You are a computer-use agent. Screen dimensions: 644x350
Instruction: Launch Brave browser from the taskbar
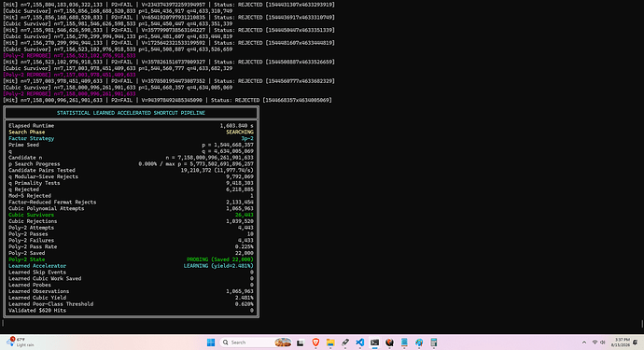click(x=315, y=343)
